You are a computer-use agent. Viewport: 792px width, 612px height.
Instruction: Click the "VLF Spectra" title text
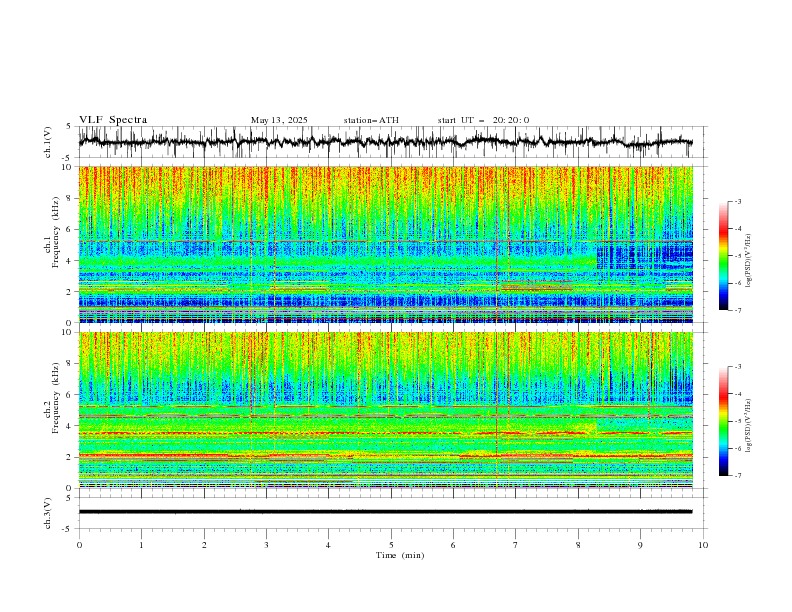tap(113, 120)
